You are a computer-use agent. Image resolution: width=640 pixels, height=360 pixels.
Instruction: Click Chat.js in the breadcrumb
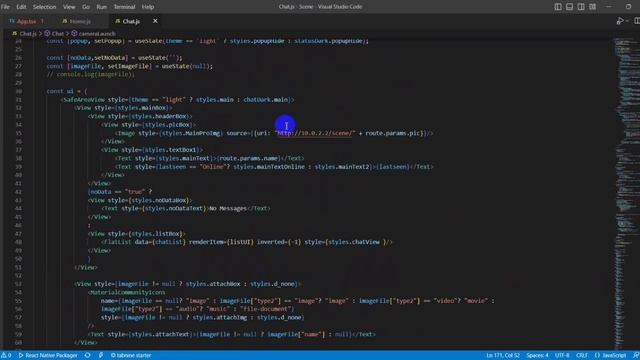(x=28, y=34)
